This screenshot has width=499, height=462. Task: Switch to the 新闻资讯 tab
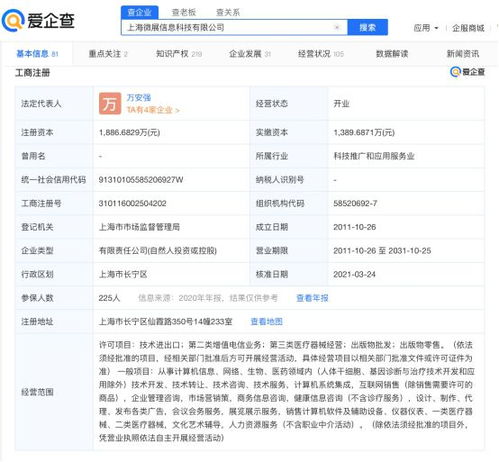coord(463,54)
